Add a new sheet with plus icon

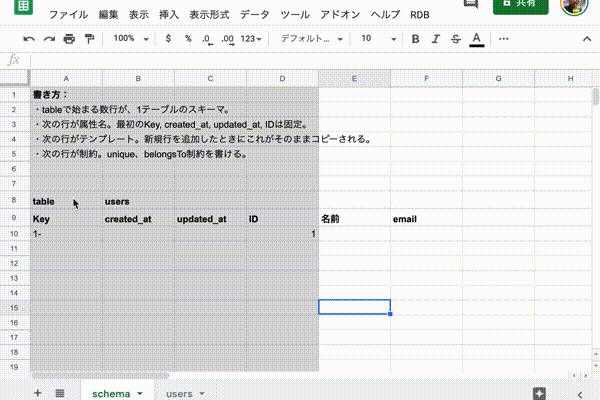38,393
